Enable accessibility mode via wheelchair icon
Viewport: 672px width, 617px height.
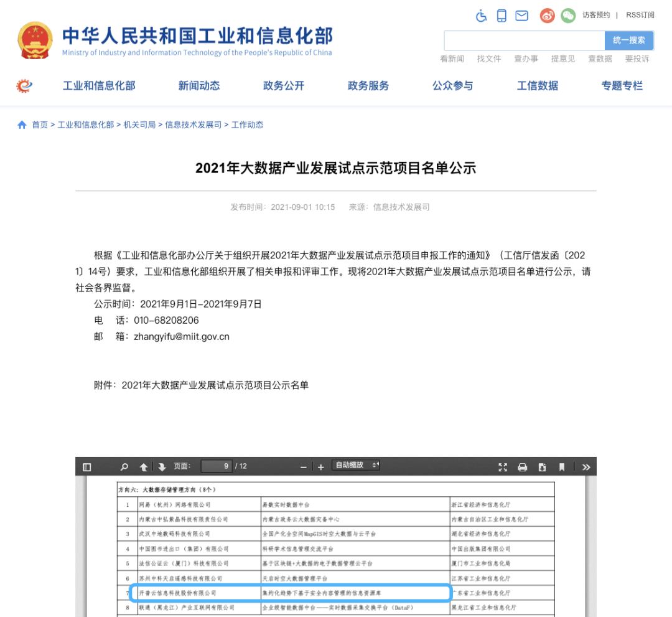(x=481, y=16)
